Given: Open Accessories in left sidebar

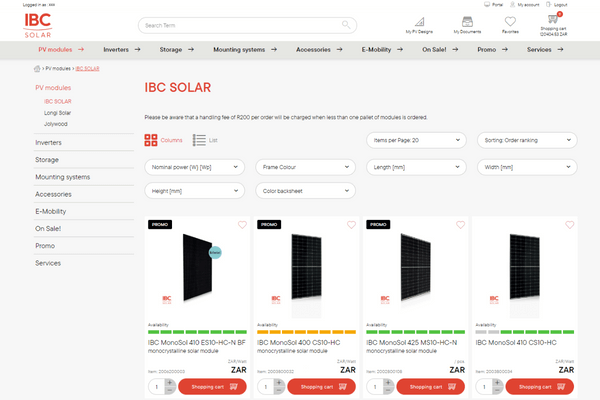Looking at the screenshot, I should [x=53, y=194].
